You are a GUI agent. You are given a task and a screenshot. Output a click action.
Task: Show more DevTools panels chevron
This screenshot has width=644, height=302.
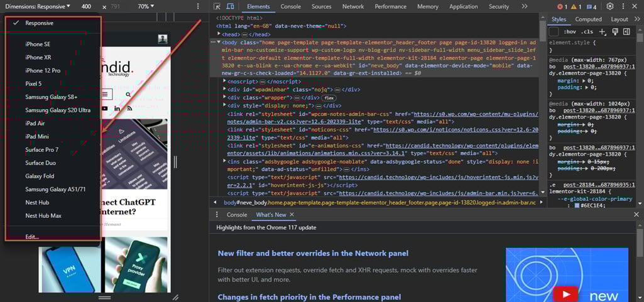click(525, 6)
